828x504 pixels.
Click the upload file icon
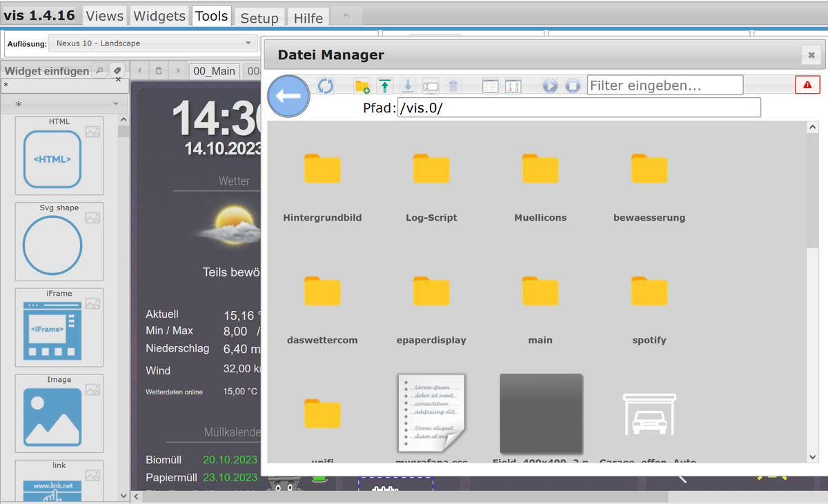click(385, 86)
